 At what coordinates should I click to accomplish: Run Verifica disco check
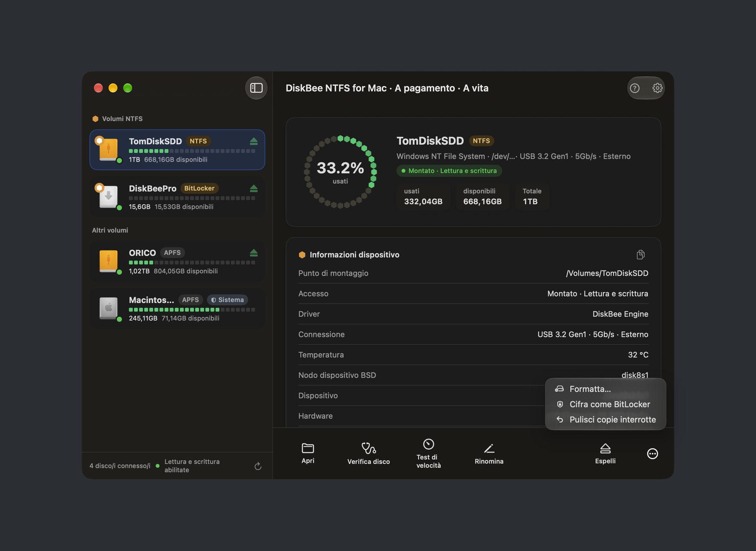pyautogui.click(x=369, y=454)
